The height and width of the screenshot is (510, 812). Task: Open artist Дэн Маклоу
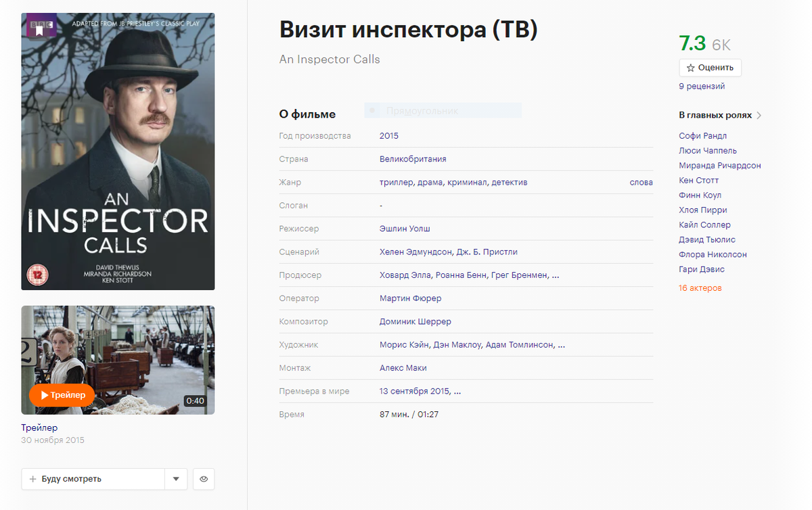tap(457, 345)
